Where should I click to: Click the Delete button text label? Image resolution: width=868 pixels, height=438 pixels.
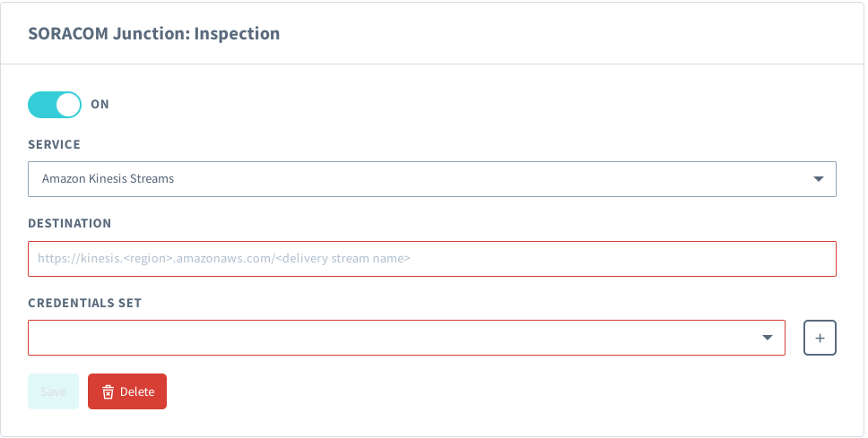137,392
